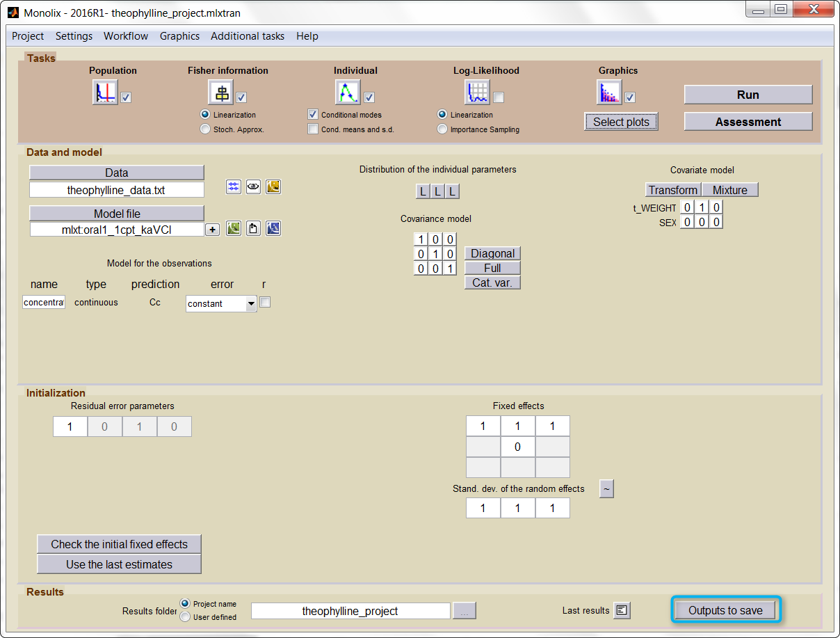The width and height of the screenshot is (840, 638).
Task: Choose the Project name results folder option
Action: (185, 603)
